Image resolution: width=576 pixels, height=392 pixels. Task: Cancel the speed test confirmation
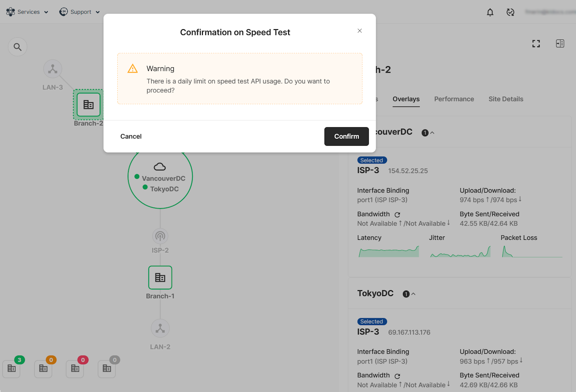[131, 136]
